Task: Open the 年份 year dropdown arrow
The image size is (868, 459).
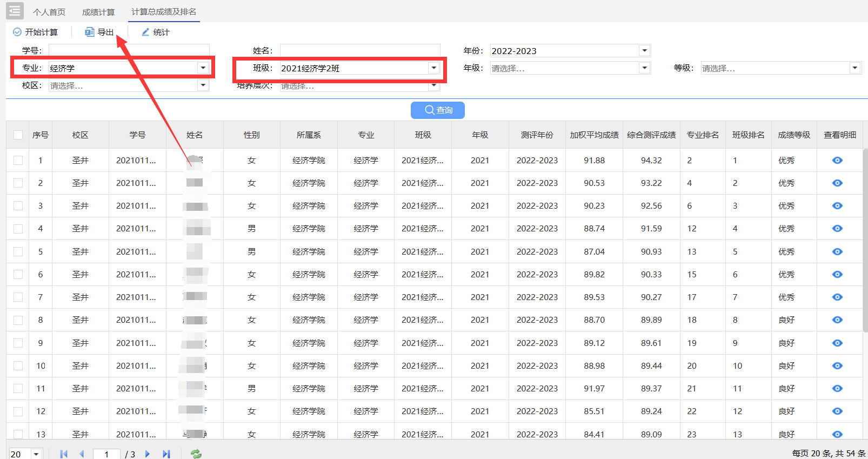Action: [644, 50]
